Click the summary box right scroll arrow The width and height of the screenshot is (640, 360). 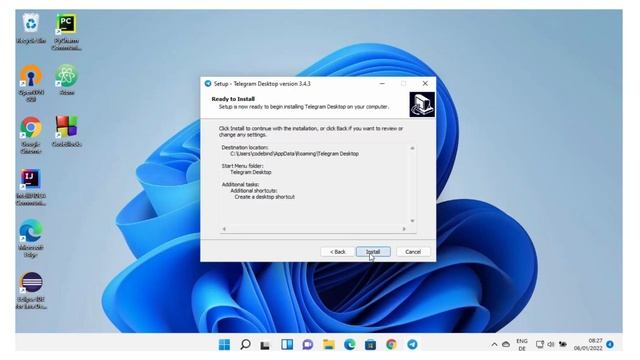pyautogui.click(x=404, y=229)
